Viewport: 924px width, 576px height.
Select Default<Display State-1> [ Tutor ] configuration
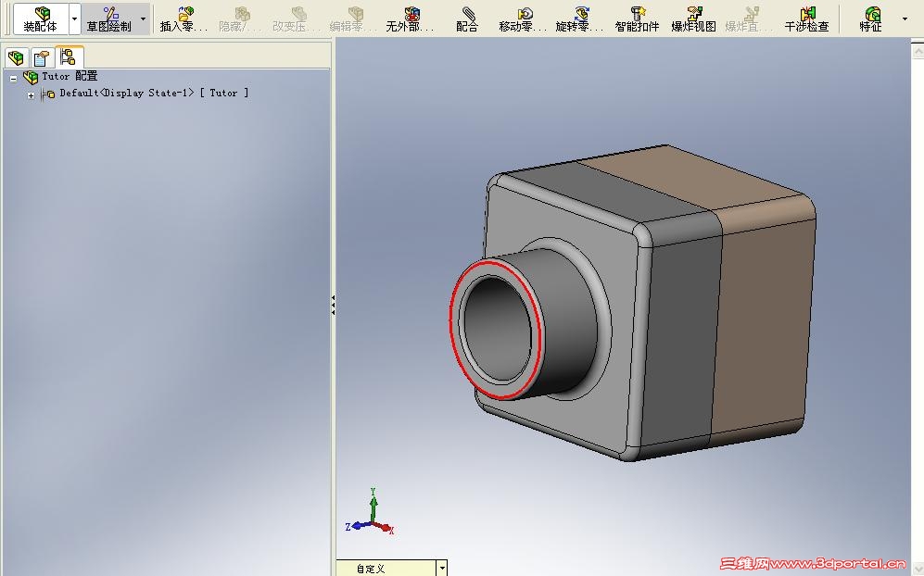(x=155, y=93)
